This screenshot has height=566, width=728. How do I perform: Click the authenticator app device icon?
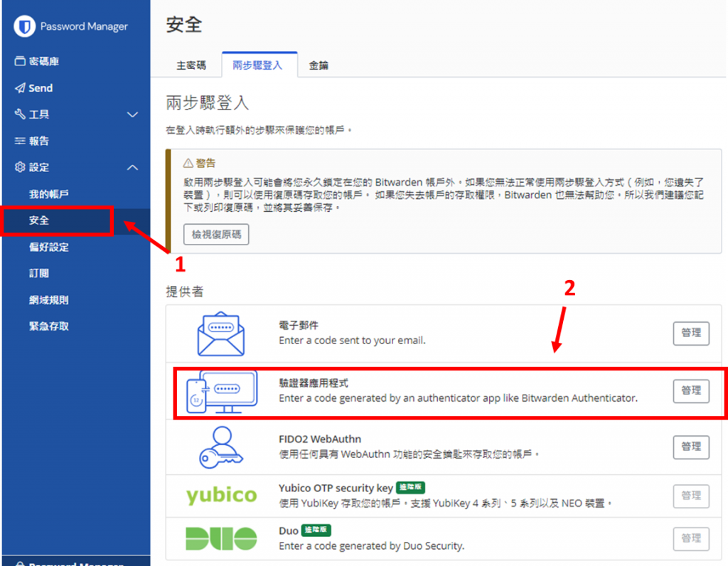pyautogui.click(x=222, y=391)
